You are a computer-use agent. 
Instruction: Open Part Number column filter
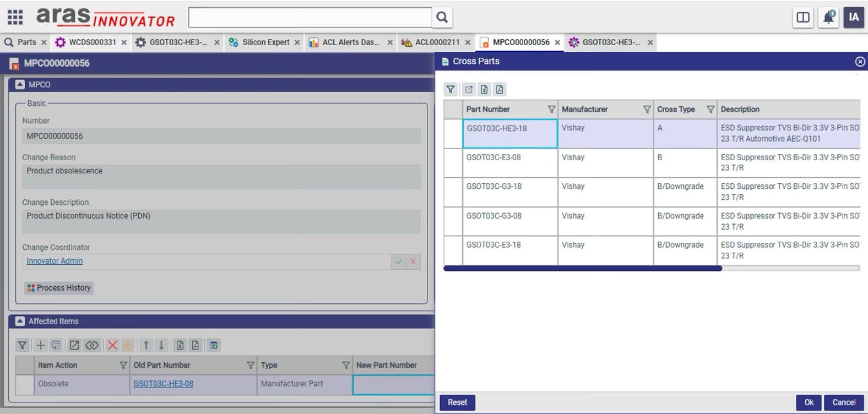[x=551, y=110]
